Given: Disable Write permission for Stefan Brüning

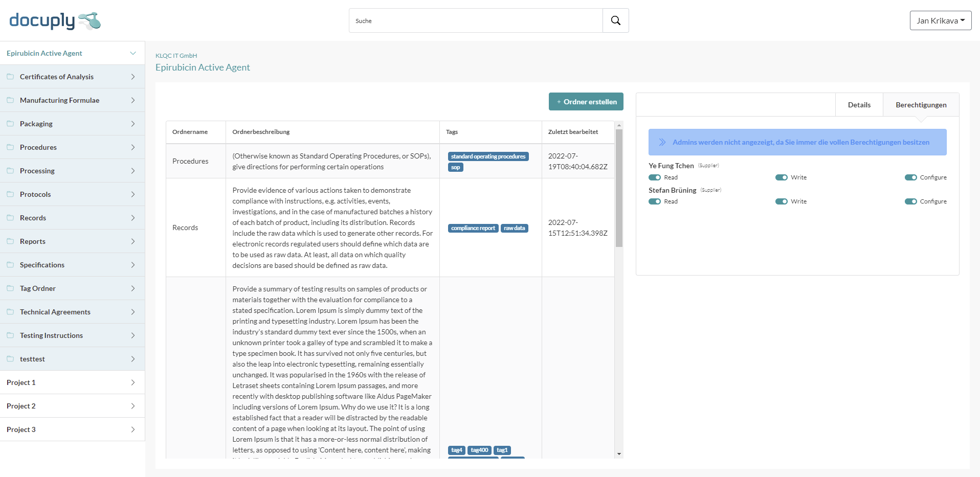Looking at the screenshot, I should [x=781, y=201].
